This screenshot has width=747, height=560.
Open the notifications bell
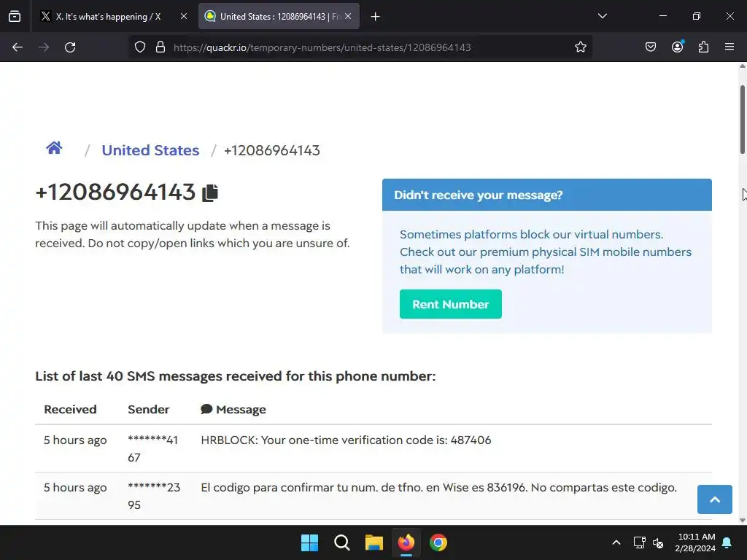727,542
